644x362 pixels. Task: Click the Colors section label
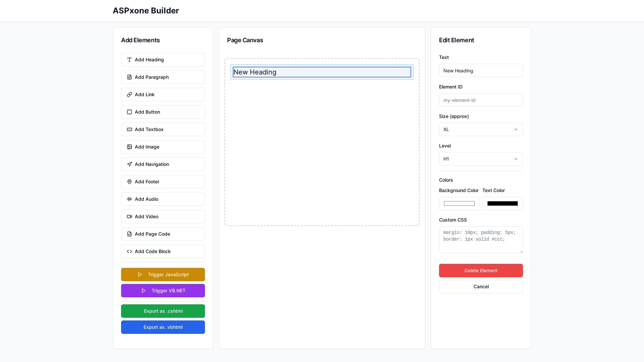[x=446, y=180]
